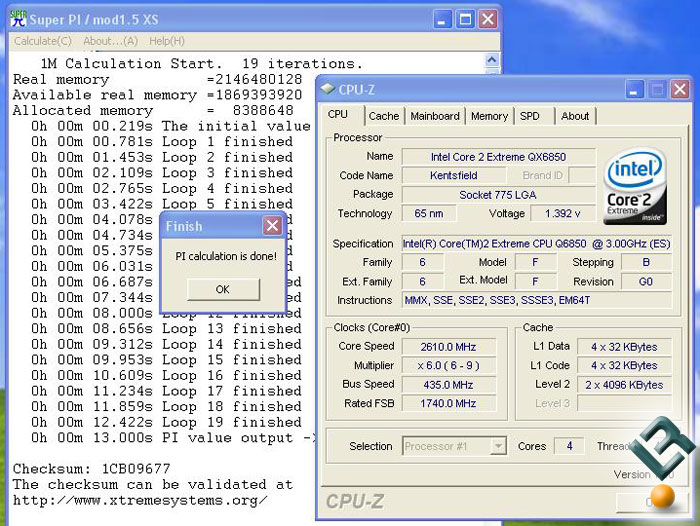Click the Name field Intel Core 2 Extreme QX6850
700x526 pixels.
coord(498,157)
